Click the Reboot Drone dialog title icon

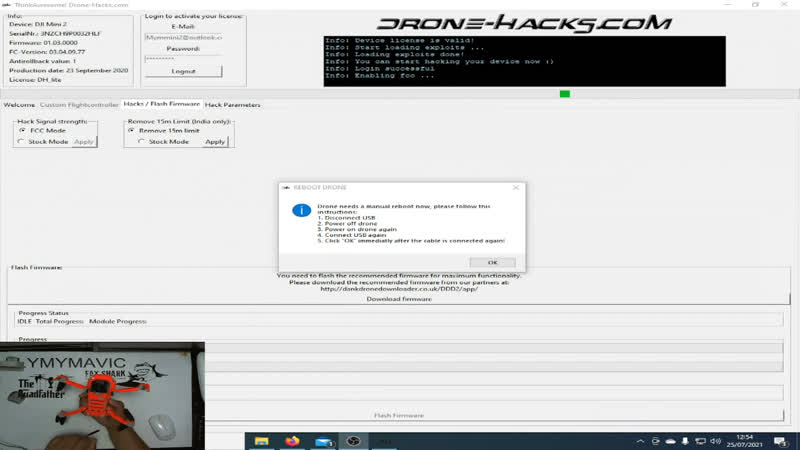(286, 188)
